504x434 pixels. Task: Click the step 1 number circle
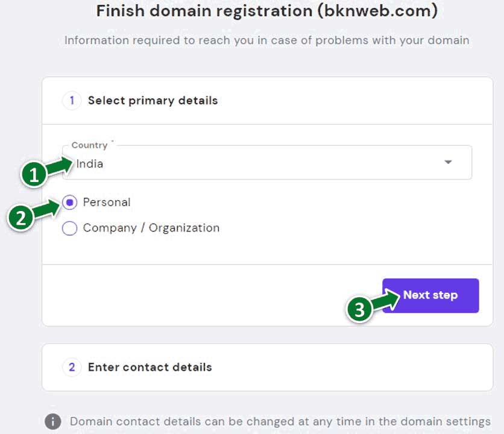pyautogui.click(x=72, y=101)
